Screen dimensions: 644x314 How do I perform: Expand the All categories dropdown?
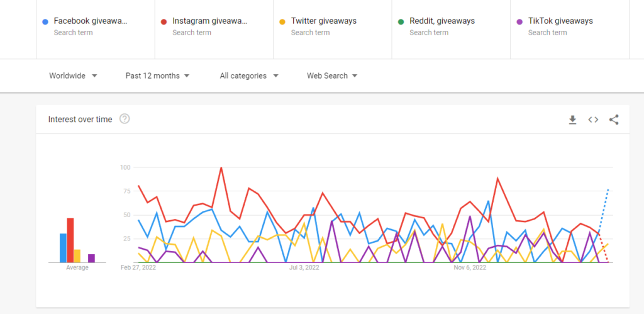click(249, 76)
